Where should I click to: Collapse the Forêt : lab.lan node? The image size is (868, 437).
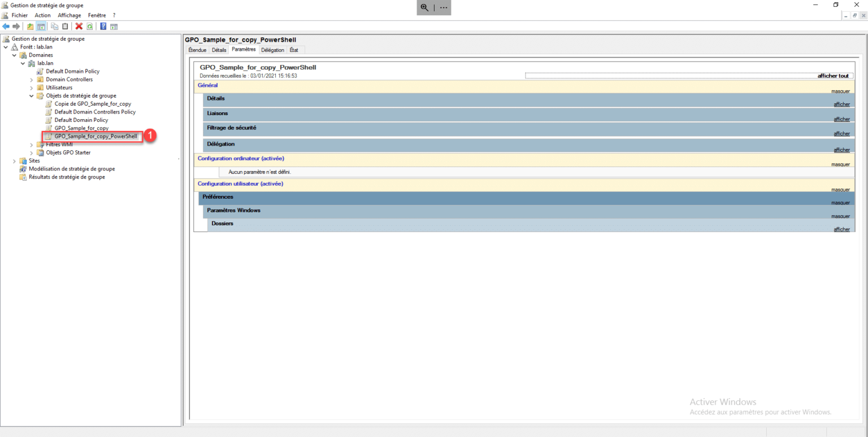pos(6,47)
